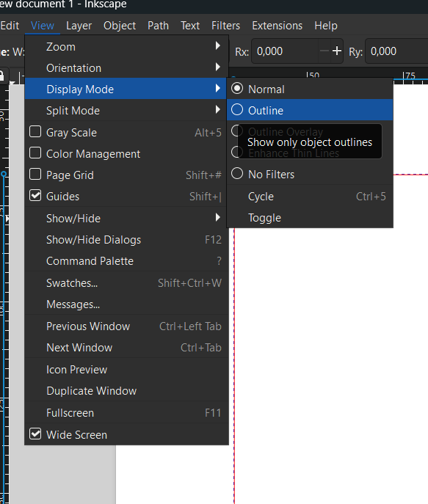Open Icon Preview
Image resolution: width=428 pixels, height=504 pixels.
pos(126,370)
